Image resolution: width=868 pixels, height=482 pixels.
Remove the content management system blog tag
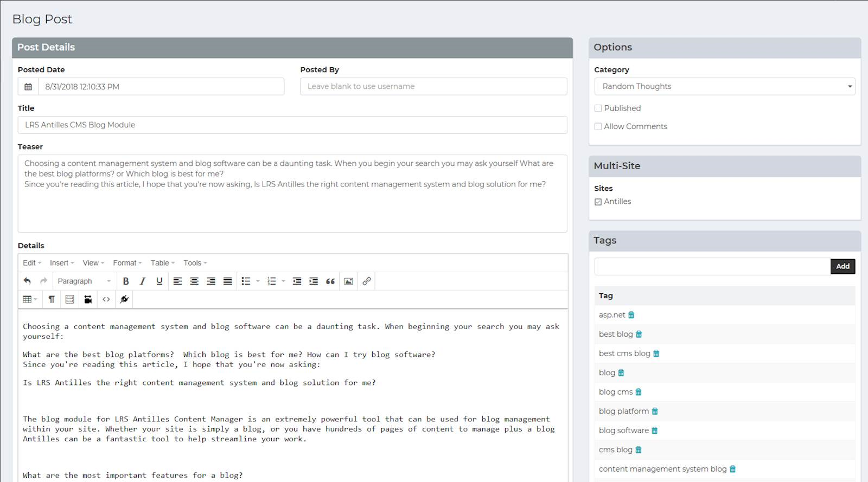tap(733, 469)
